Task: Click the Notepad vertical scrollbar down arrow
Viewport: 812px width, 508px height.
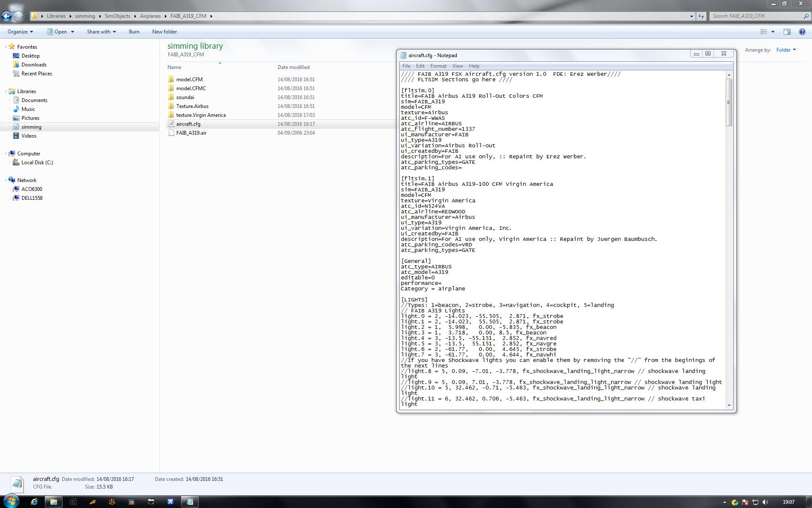Action: click(x=729, y=405)
